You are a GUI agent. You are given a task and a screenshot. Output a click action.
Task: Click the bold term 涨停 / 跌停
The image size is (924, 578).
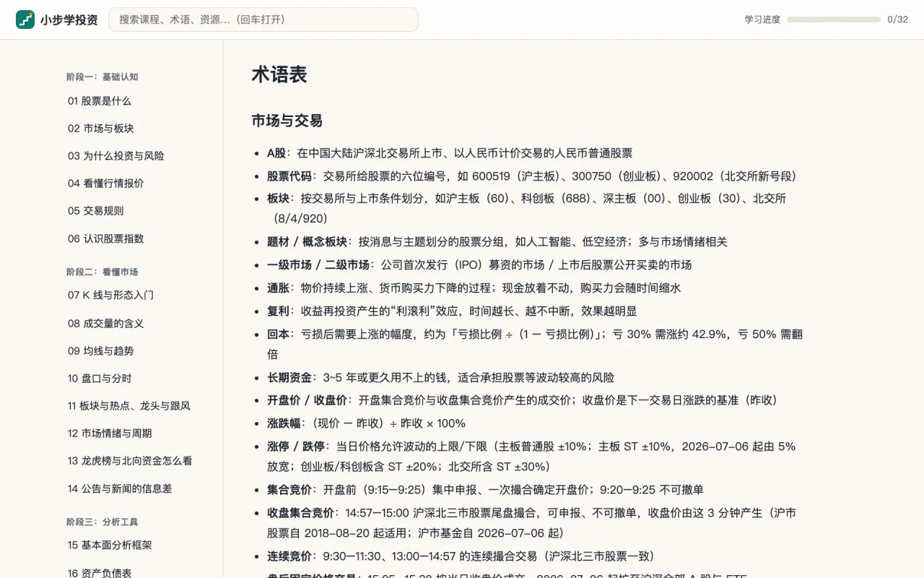(296, 447)
